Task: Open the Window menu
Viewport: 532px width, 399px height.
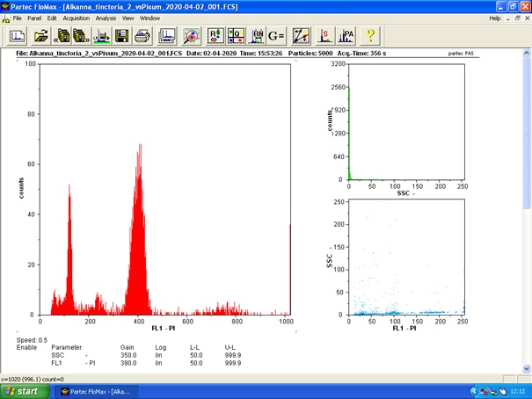Action: 149,18
